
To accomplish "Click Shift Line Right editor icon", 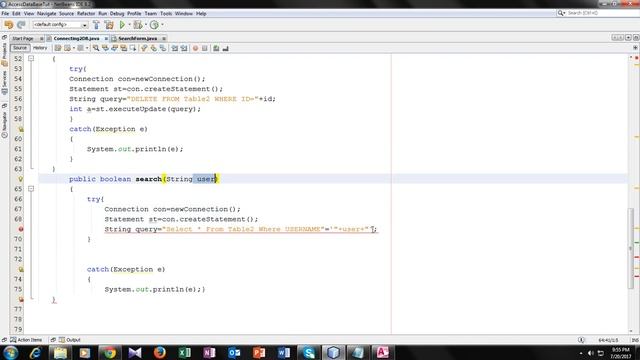I will (x=184, y=48).
